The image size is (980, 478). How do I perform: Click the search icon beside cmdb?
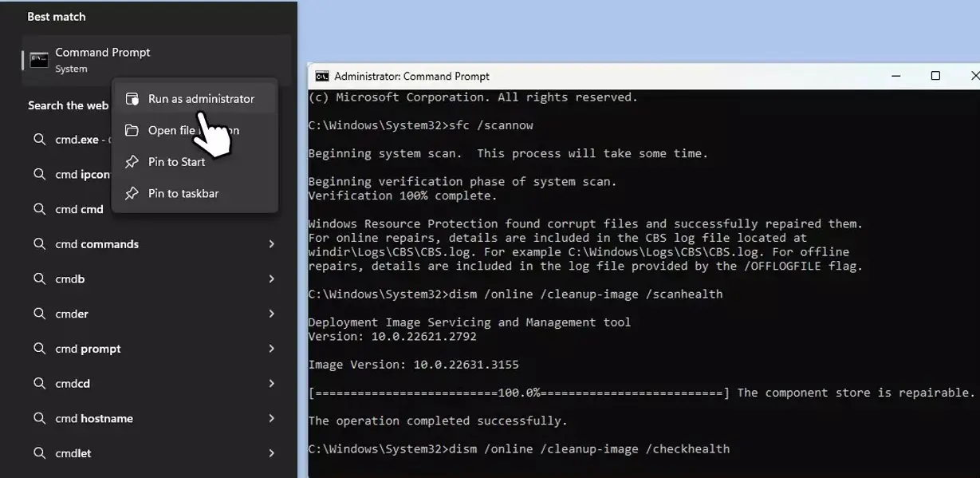click(39, 279)
